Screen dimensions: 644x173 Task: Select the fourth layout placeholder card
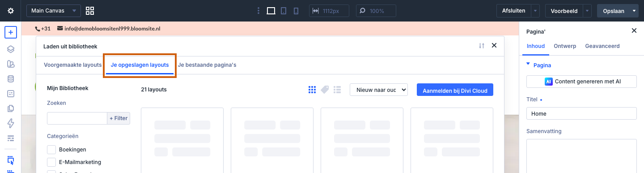452,140
